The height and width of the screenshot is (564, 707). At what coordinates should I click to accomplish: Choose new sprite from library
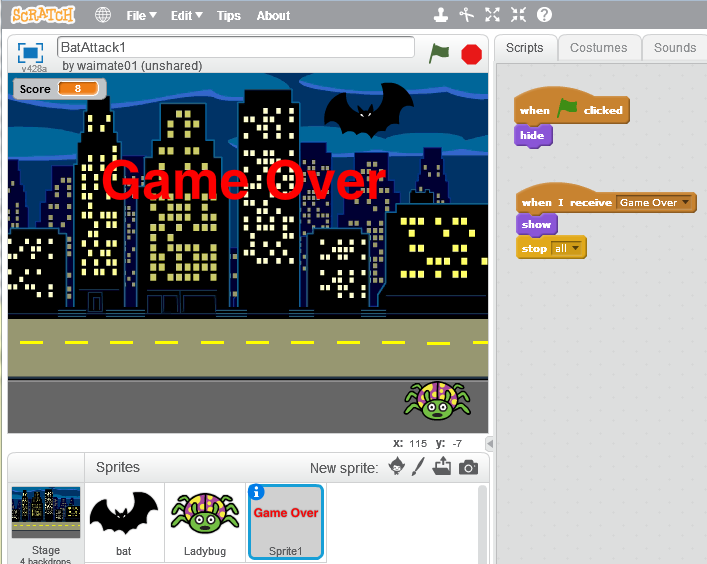coord(397,467)
